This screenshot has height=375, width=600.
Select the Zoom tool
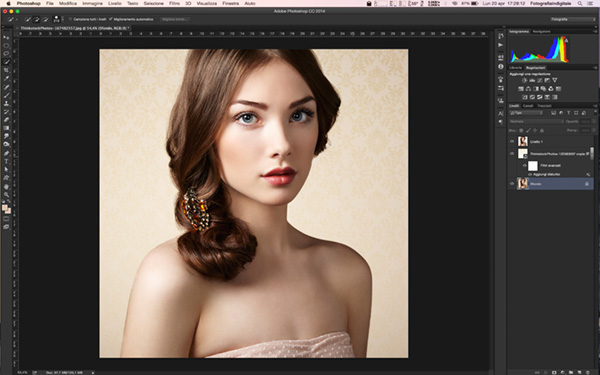coord(7,195)
